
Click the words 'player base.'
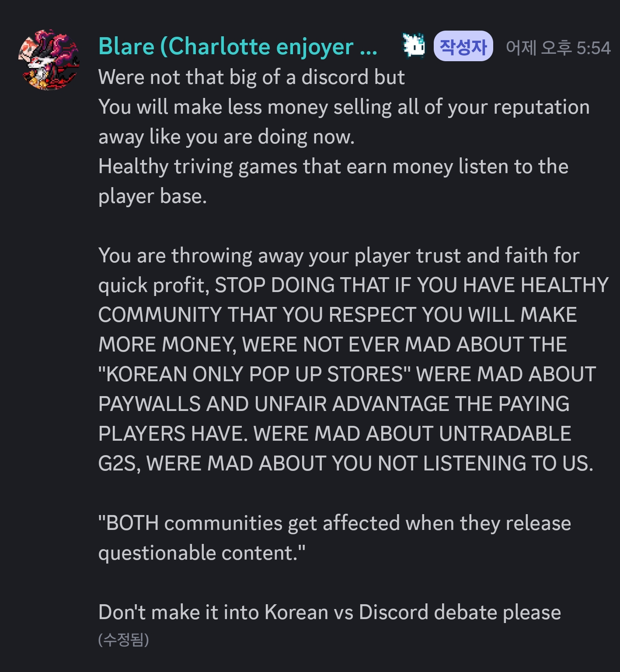point(153,197)
